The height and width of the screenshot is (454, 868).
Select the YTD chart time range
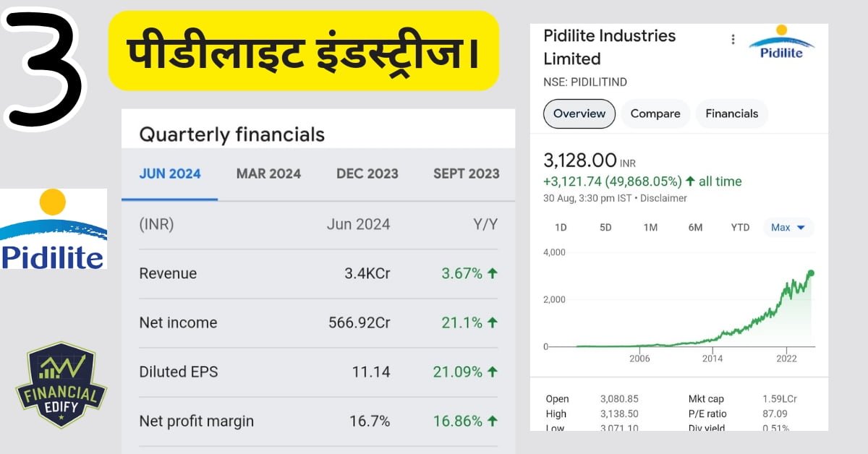tap(739, 227)
